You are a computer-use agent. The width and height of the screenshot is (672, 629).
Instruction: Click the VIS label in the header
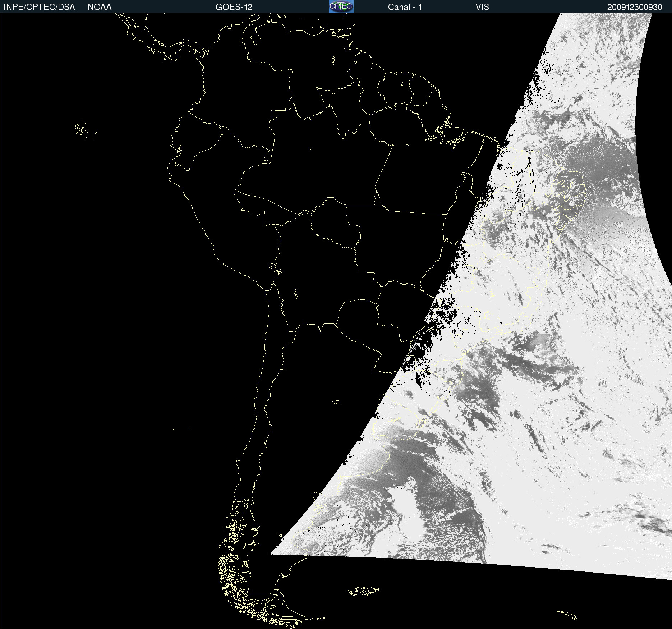coord(482,7)
